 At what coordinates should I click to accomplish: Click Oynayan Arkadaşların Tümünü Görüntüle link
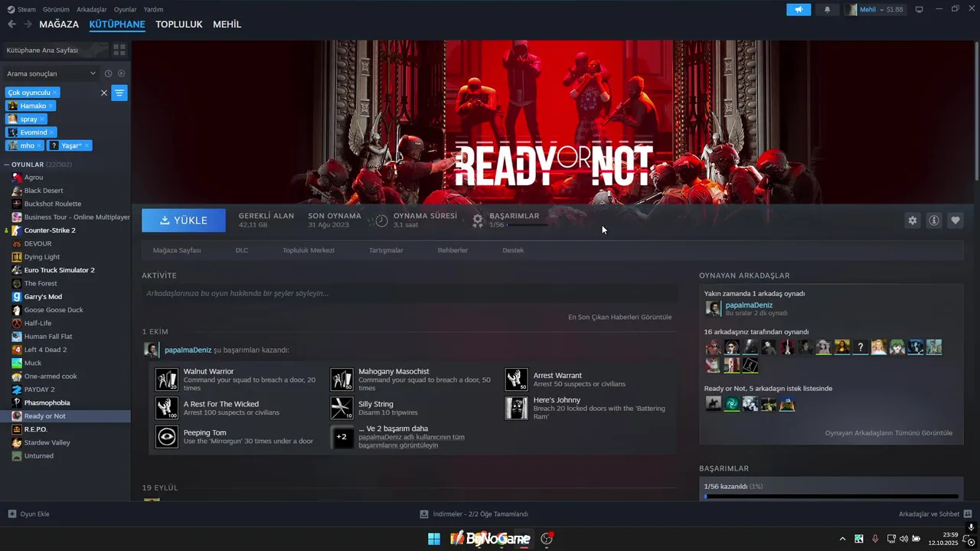point(888,433)
